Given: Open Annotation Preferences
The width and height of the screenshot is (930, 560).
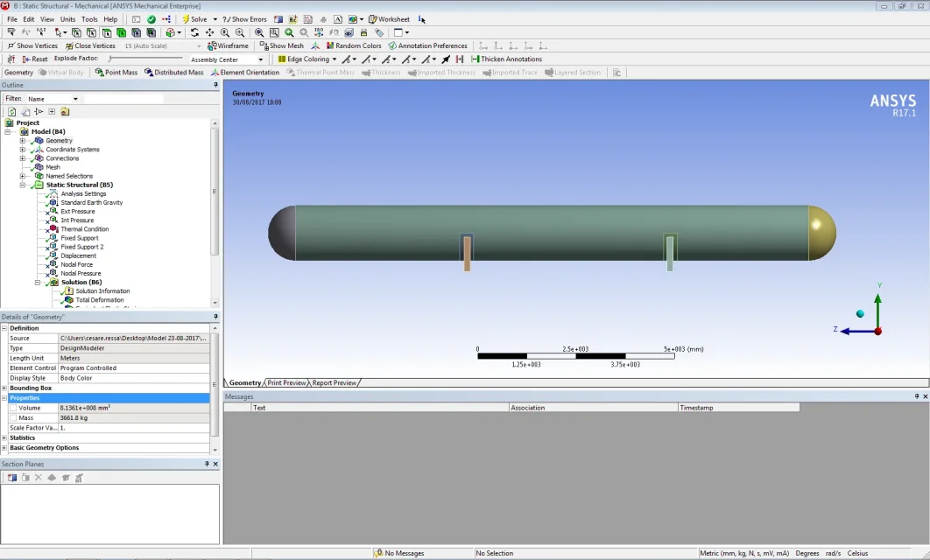Looking at the screenshot, I should 427,45.
